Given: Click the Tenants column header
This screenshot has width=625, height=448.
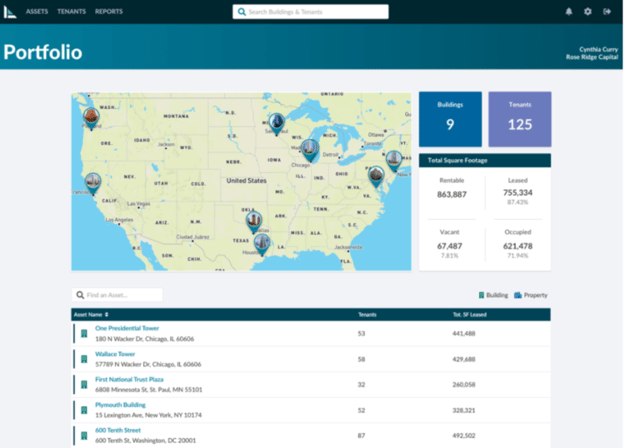Looking at the screenshot, I should pyautogui.click(x=367, y=314).
